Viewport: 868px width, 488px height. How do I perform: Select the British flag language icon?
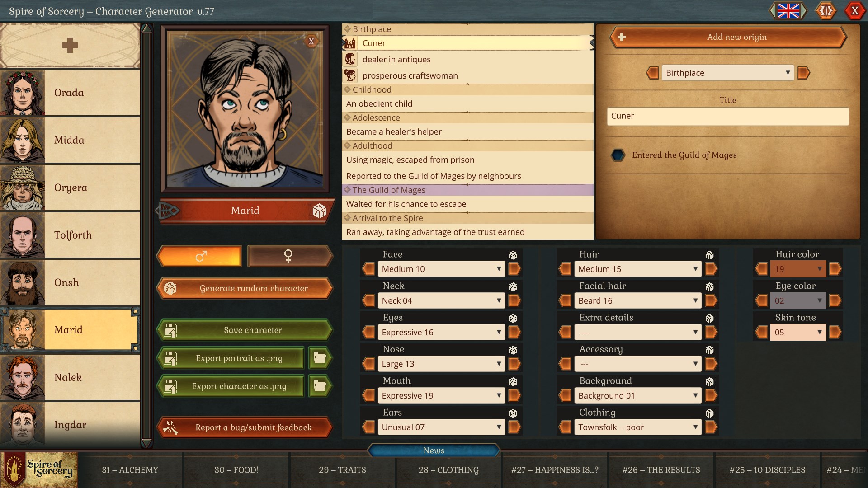(x=788, y=11)
